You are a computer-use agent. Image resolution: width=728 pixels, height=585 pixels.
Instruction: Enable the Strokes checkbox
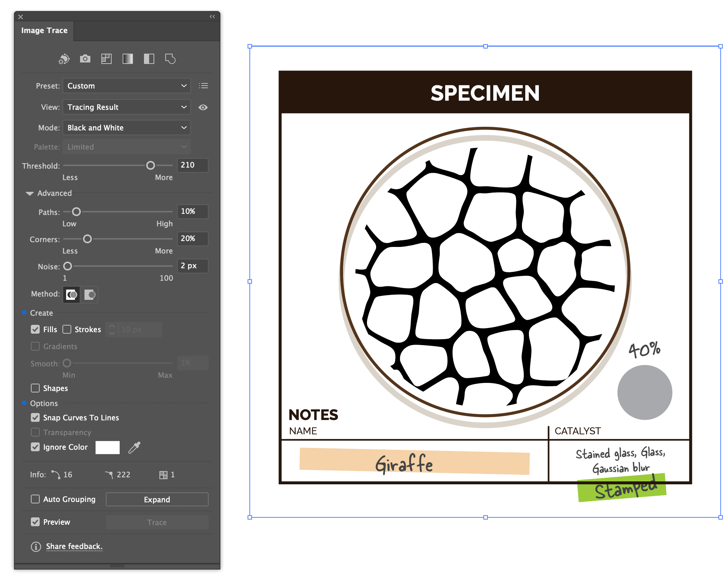(x=68, y=329)
